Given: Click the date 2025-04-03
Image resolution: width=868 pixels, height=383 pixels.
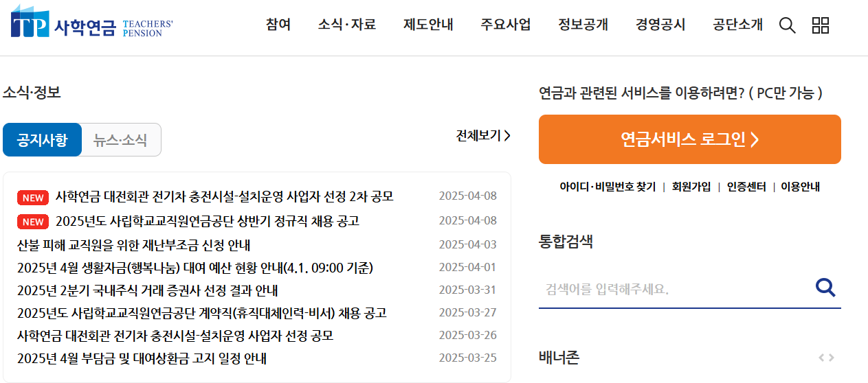Looking at the screenshot, I should (x=467, y=244).
